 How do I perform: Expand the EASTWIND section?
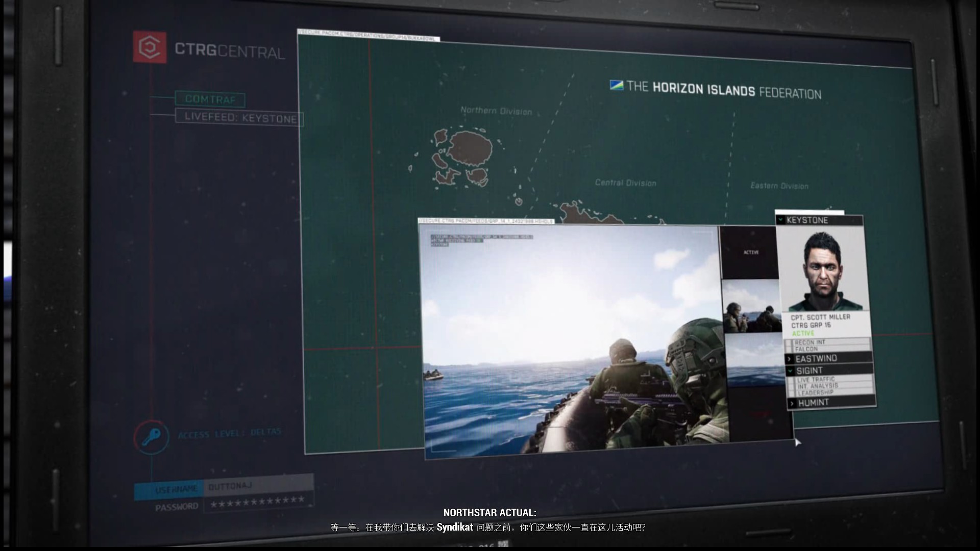828,358
